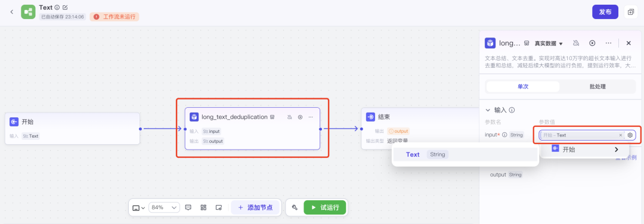Go back using the top-left arrow
The width and height of the screenshot is (644, 224).
pyautogui.click(x=11, y=12)
